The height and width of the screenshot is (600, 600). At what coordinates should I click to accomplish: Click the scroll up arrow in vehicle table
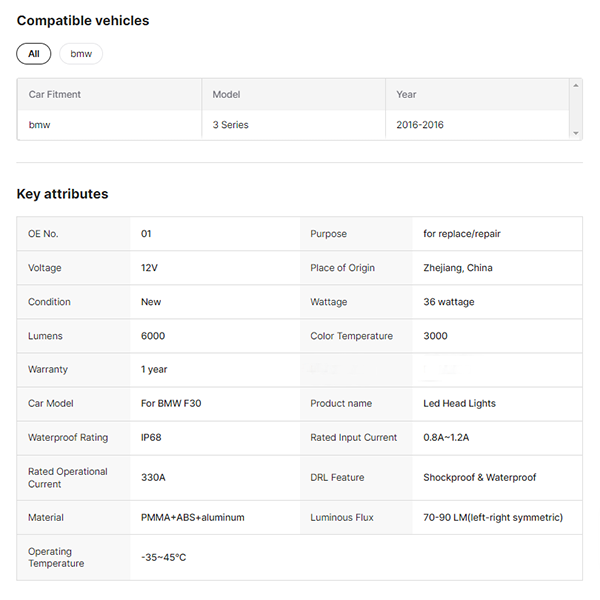(575, 86)
